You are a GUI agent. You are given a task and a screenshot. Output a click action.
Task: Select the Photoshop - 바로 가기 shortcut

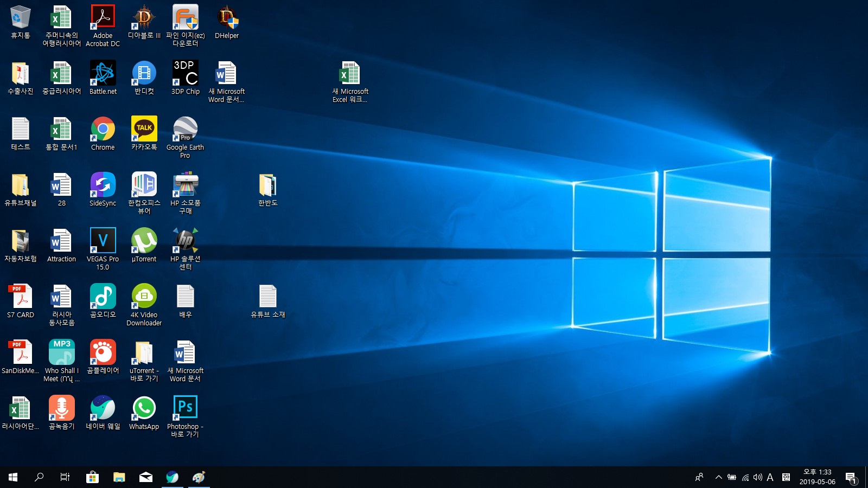pyautogui.click(x=186, y=416)
